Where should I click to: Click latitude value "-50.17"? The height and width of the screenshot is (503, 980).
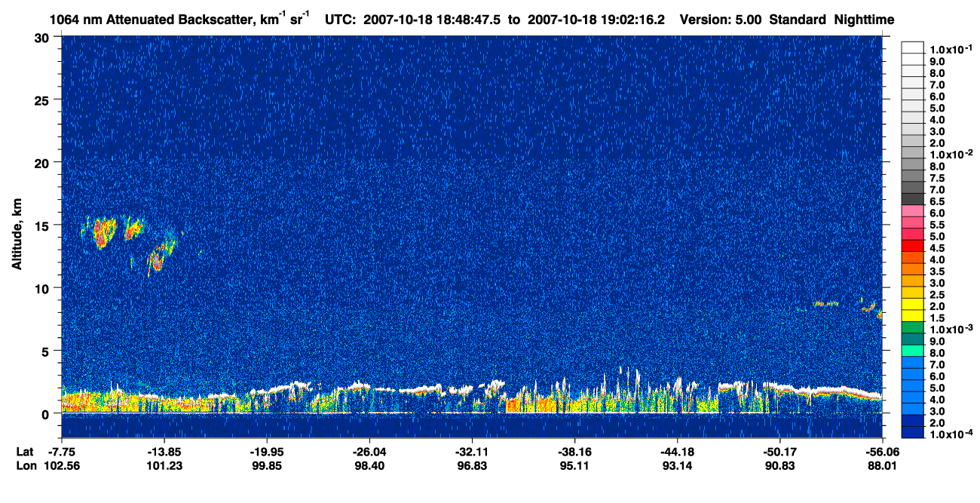(x=779, y=451)
